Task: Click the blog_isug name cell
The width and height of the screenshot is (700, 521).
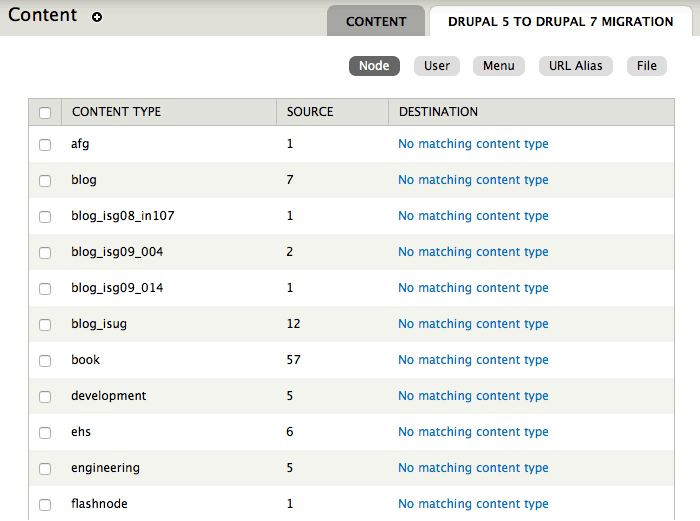Action: click(99, 324)
